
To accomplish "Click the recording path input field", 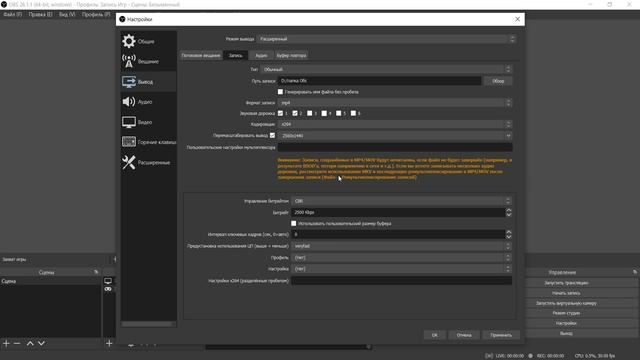I will pos(380,81).
